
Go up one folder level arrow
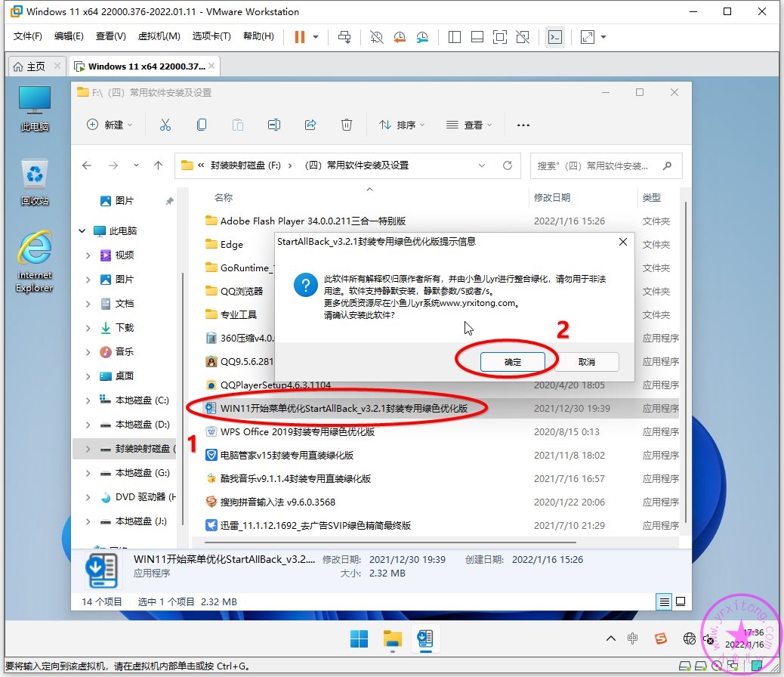click(x=159, y=165)
